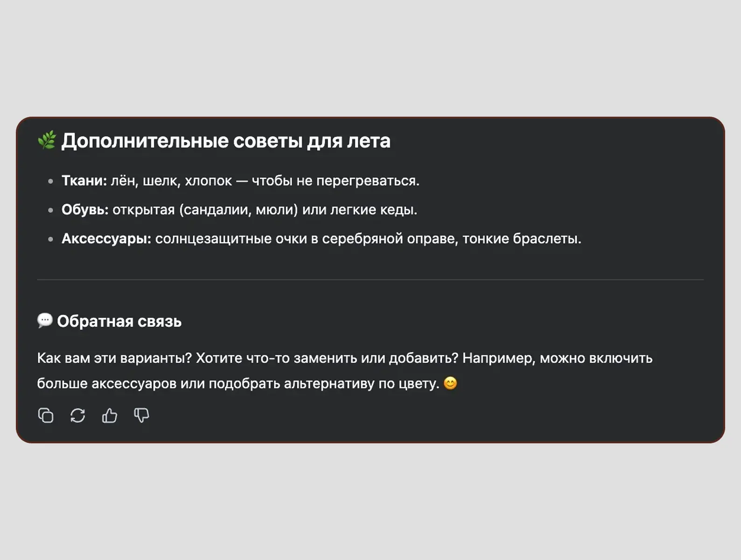Copy the response with the copy icon
Viewport: 741px width, 560px height.
[46, 415]
